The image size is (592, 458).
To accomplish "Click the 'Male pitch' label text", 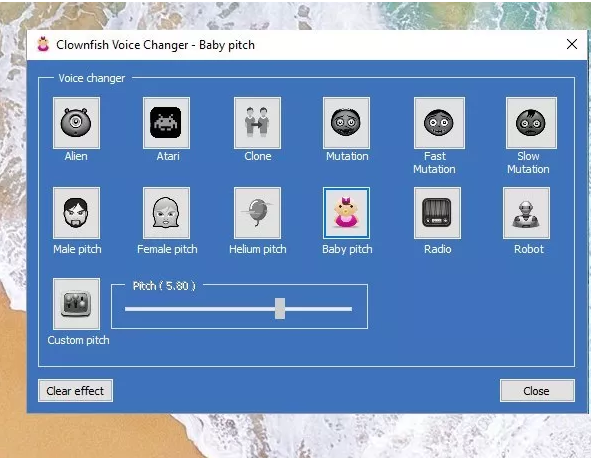I will pyautogui.click(x=77, y=249).
